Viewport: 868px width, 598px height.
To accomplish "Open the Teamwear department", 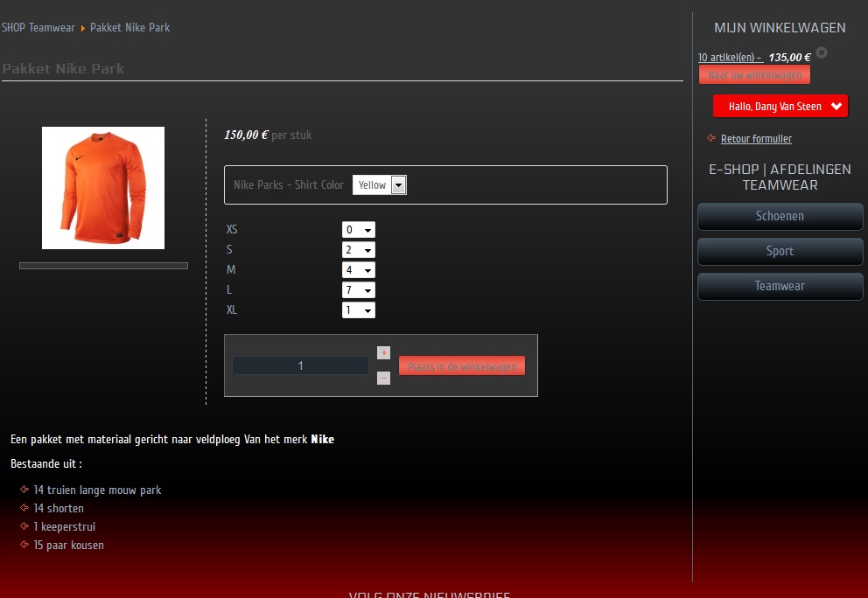I will (x=780, y=286).
